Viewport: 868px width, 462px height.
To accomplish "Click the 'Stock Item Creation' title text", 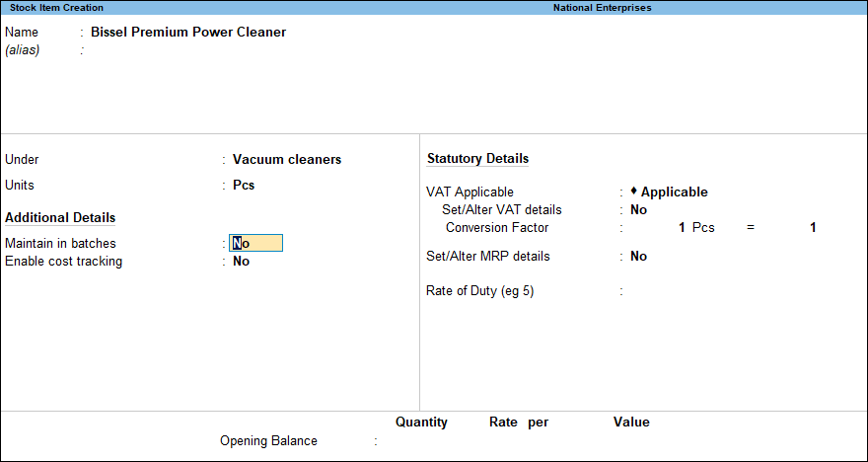I will pyautogui.click(x=56, y=8).
